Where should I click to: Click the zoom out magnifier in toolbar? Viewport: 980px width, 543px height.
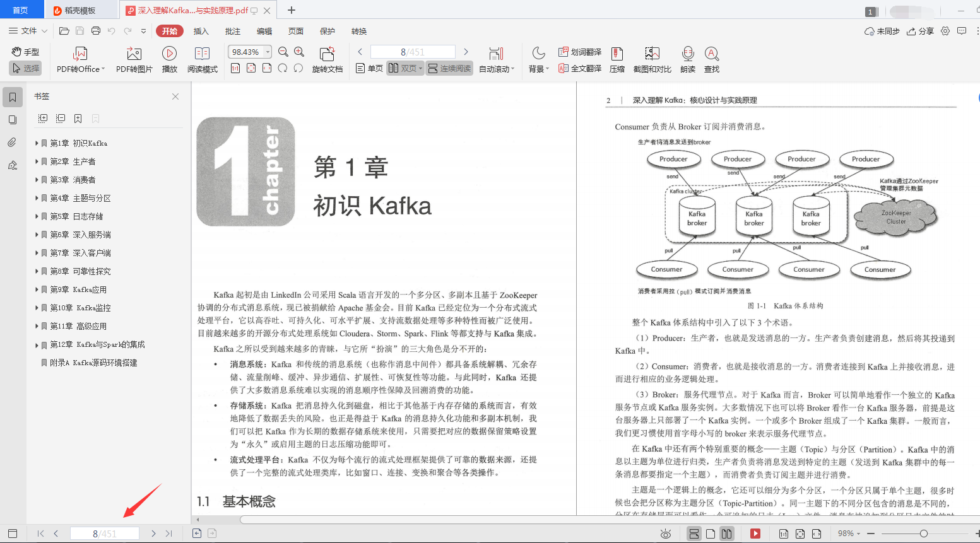pyautogui.click(x=283, y=52)
